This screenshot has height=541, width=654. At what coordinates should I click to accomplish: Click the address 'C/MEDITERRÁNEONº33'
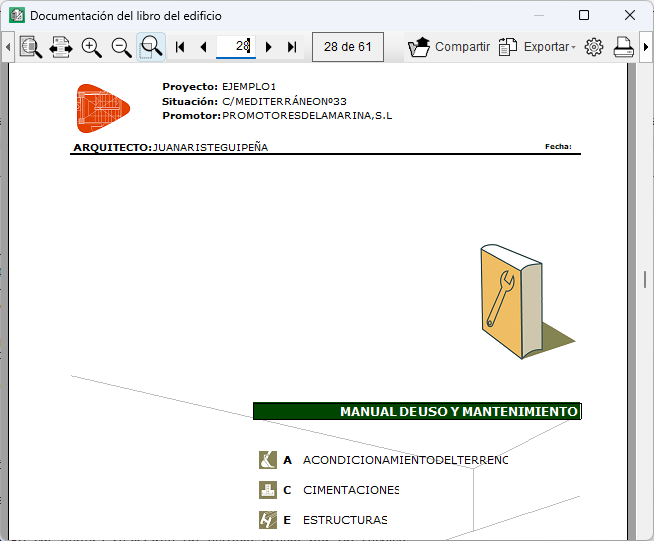tap(284, 101)
